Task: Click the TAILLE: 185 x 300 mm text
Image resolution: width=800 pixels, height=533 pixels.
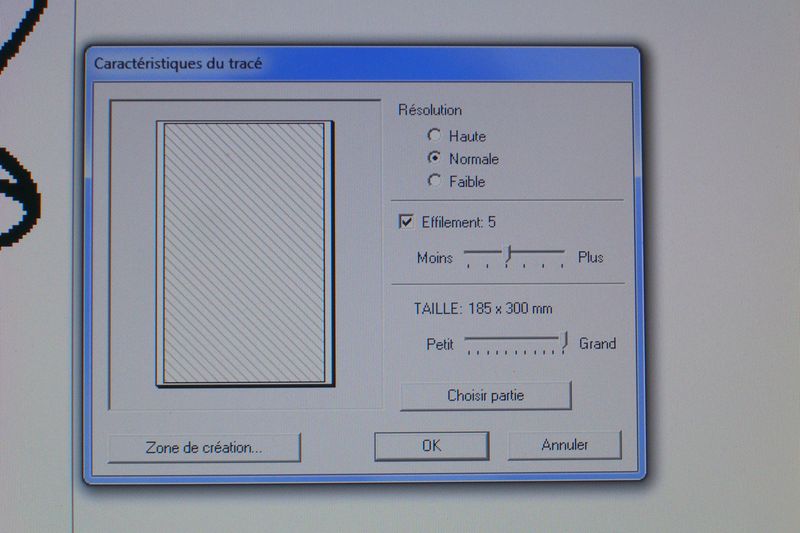Action: (x=483, y=309)
